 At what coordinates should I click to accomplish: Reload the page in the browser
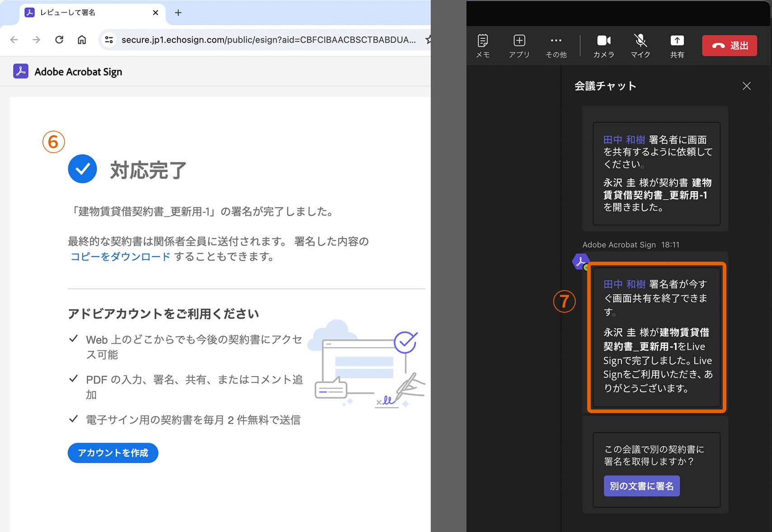click(59, 40)
